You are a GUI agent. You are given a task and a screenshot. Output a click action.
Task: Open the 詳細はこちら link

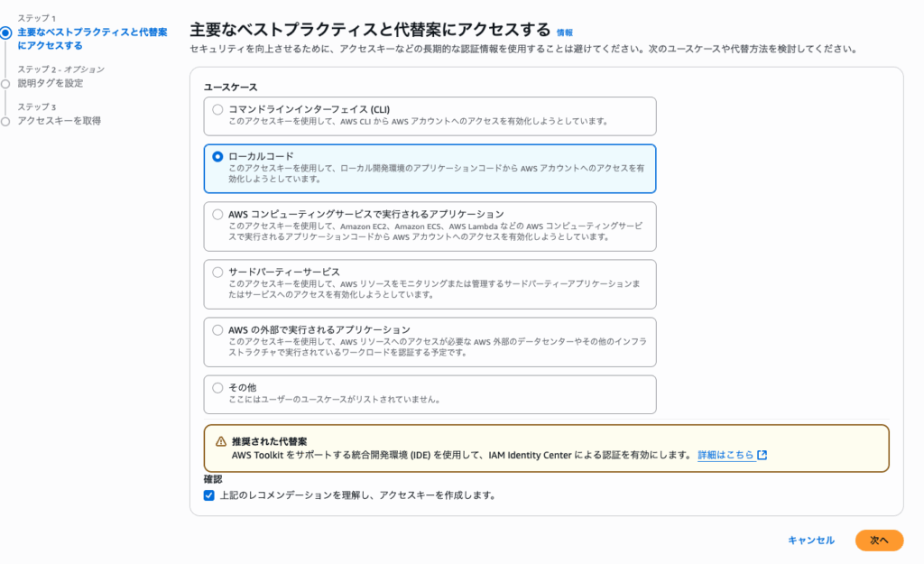pos(725,455)
